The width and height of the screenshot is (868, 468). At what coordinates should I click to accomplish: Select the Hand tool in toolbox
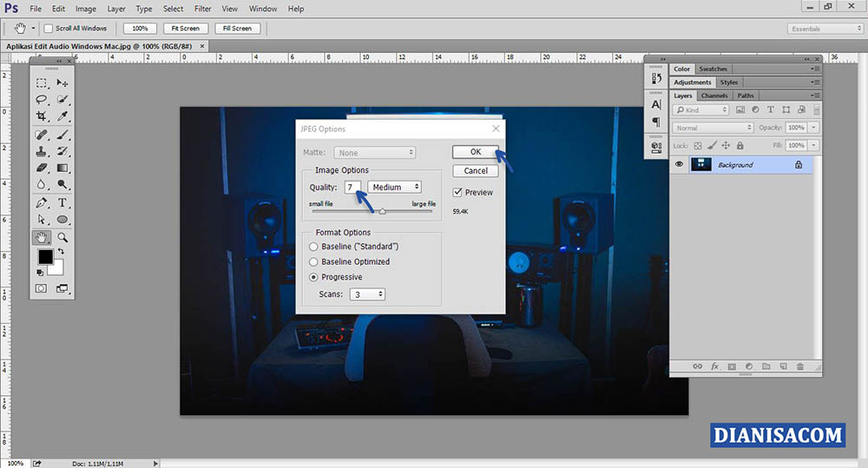pyautogui.click(x=42, y=238)
